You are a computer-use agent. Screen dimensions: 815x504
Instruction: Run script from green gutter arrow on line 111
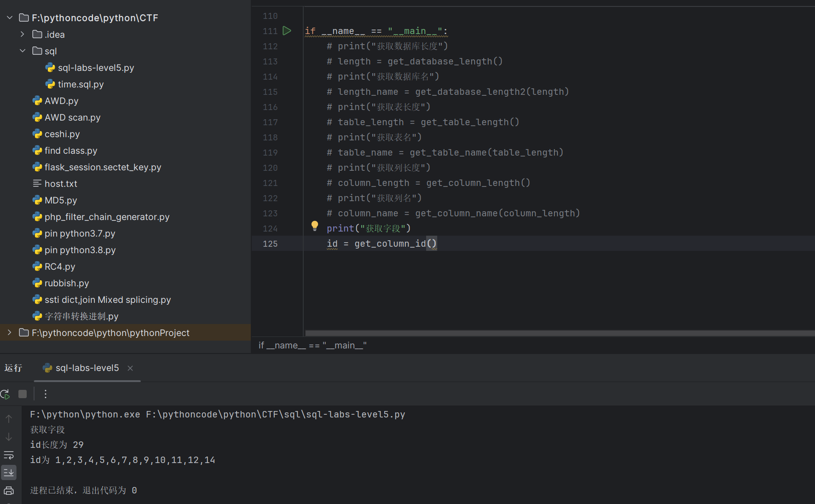tap(287, 30)
